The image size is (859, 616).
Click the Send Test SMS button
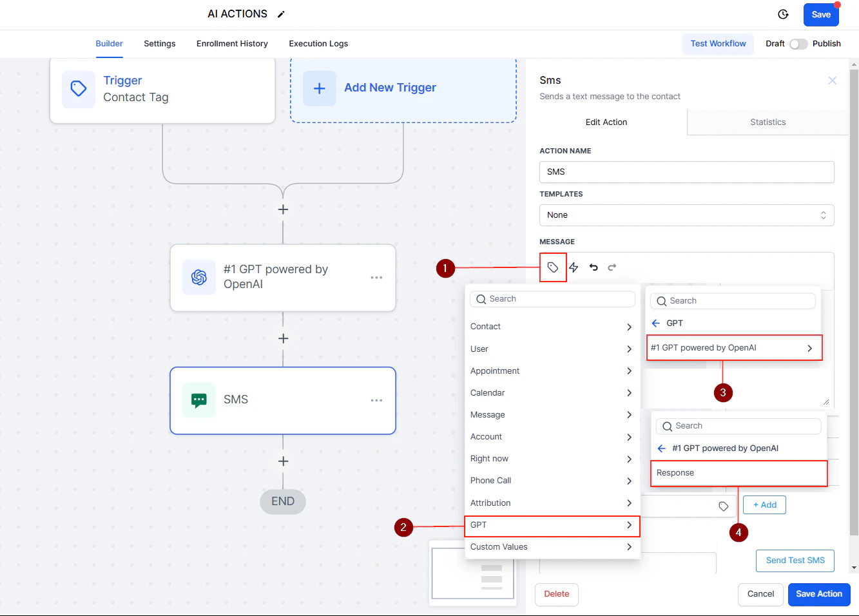tap(795, 561)
